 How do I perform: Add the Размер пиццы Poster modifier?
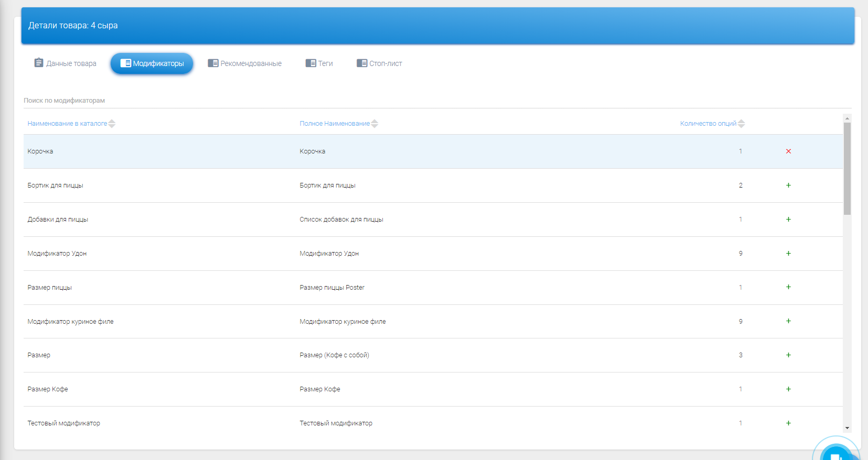click(788, 287)
